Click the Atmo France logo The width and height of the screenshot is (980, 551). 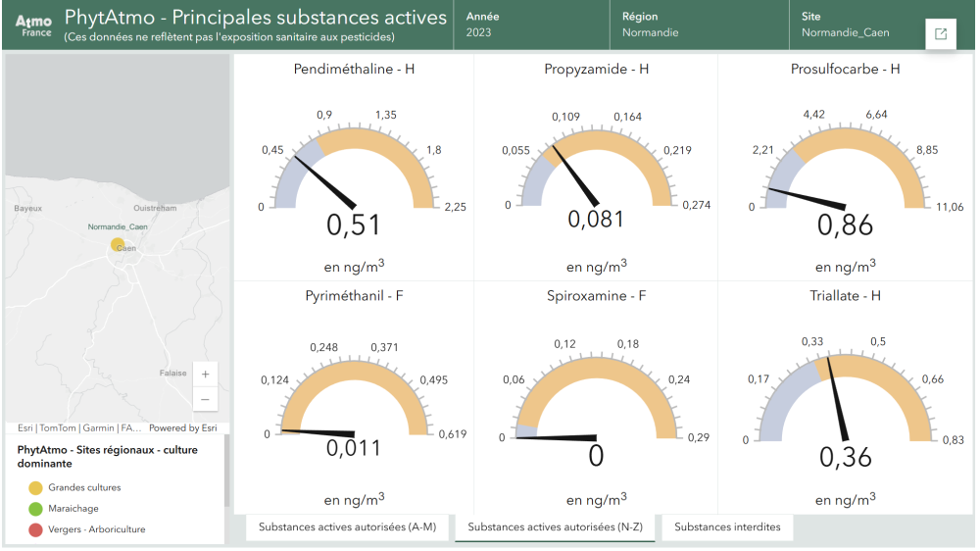click(x=34, y=25)
